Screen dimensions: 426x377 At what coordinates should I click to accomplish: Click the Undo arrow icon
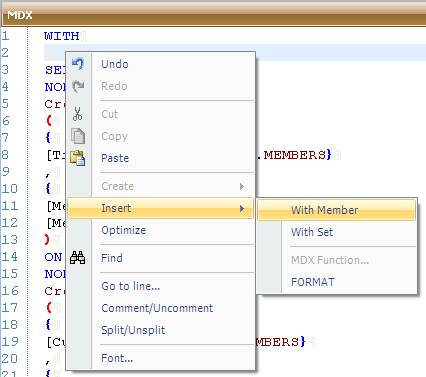78,64
